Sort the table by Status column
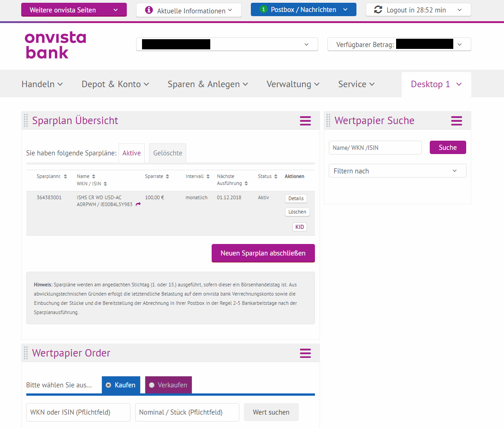504x428 pixels. (x=275, y=177)
